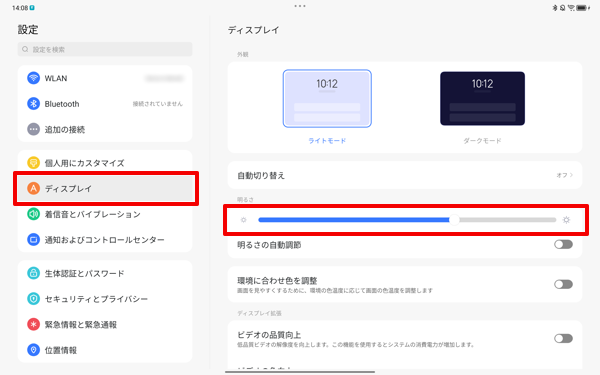Click the search magnifier icon
Screen dimensions: 600x375
(x=25, y=49)
